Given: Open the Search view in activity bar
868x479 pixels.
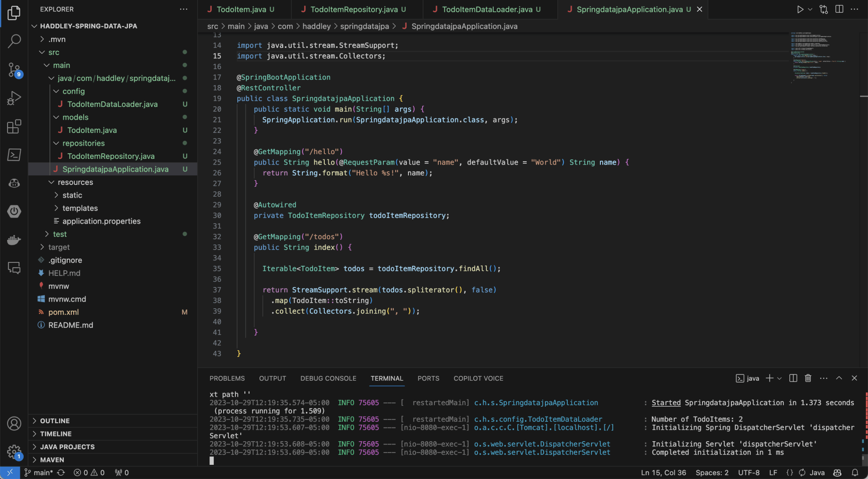Looking at the screenshot, I should coord(14,41).
